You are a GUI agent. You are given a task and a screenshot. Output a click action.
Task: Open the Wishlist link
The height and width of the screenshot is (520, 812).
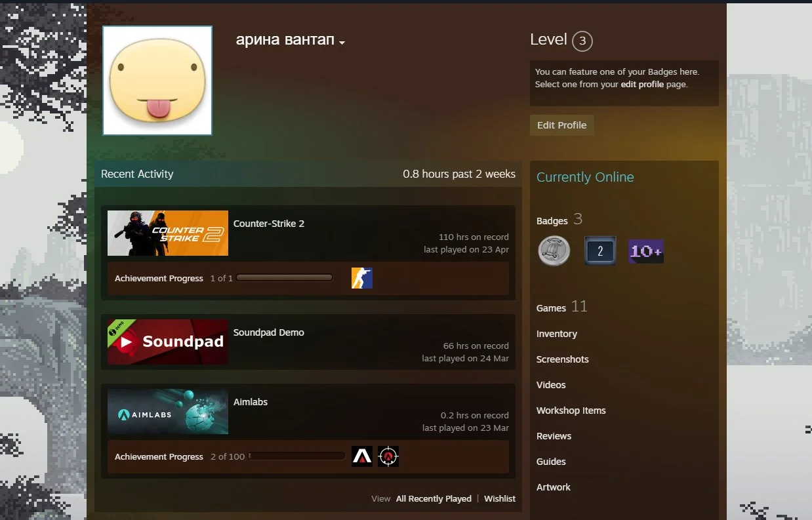(x=500, y=499)
